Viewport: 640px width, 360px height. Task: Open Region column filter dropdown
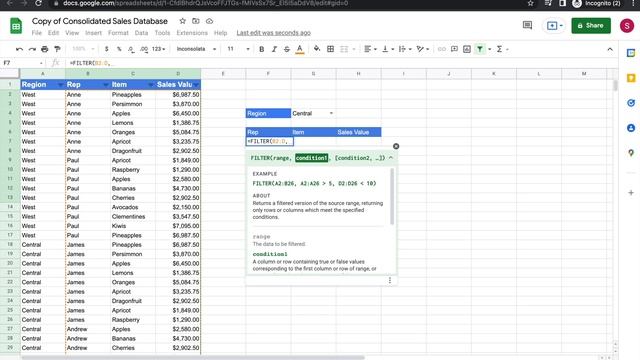60,84
